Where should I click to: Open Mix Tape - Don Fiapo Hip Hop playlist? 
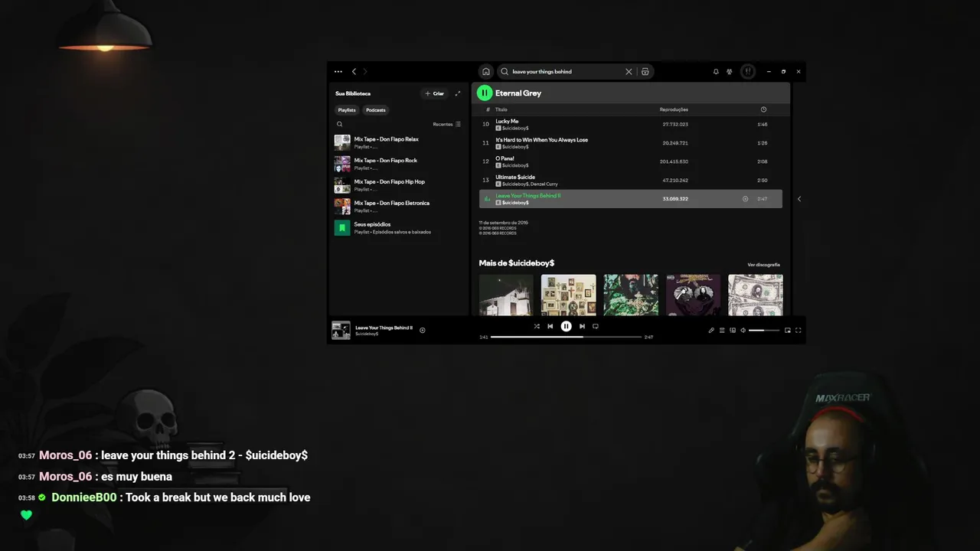398,185
